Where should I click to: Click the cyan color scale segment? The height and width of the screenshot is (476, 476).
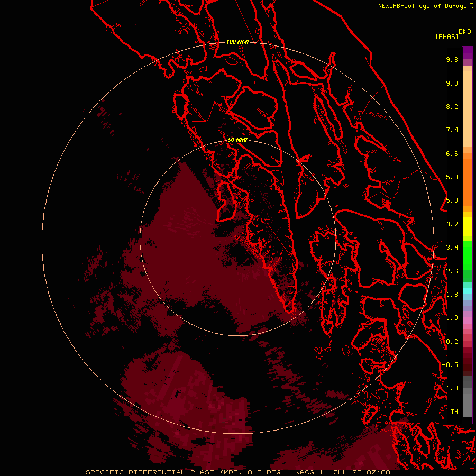(x=467, y=291)
